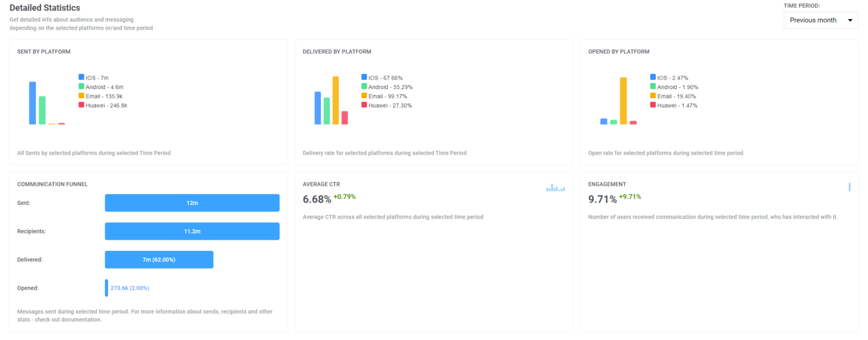
Task: Click iOS legend swatch in Delivered by Platform
Action: [364, 77]
